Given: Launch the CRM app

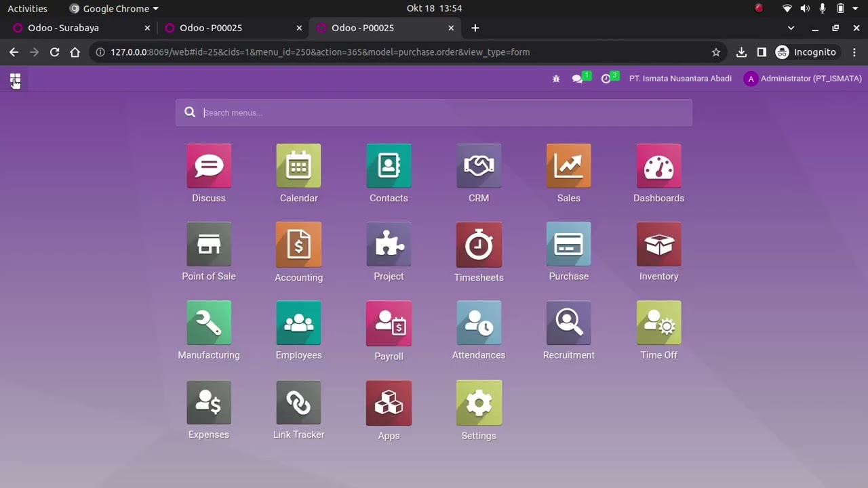Looking at the screenshot, I should click(x=479, y=174).
